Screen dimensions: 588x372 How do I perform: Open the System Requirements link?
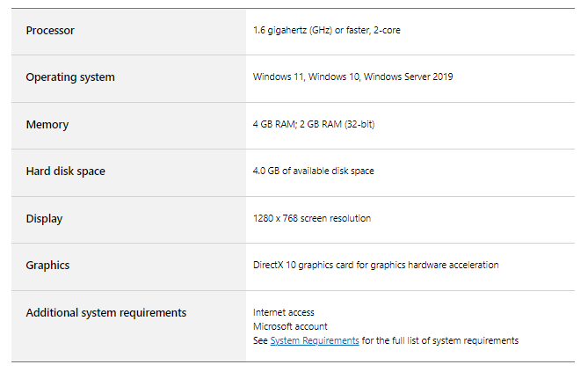tap(315, 341)
